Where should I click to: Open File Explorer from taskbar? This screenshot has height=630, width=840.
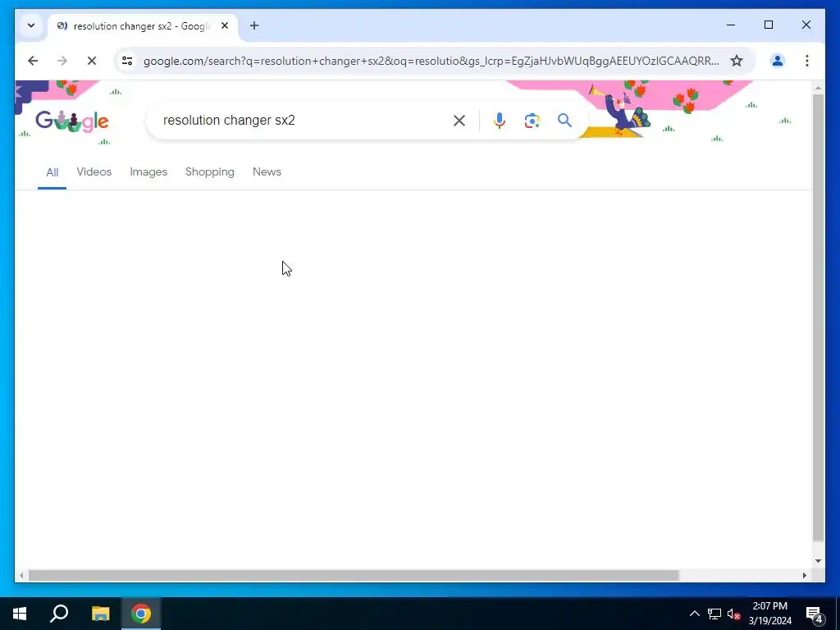[100, 614]
